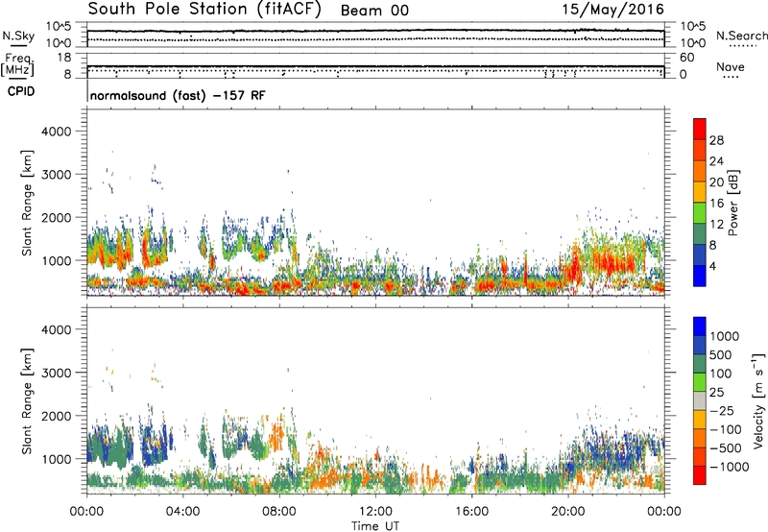Screen dimensions: 768x532
Task: Click the 'Nave' label
Action: (x=731, y=66)
